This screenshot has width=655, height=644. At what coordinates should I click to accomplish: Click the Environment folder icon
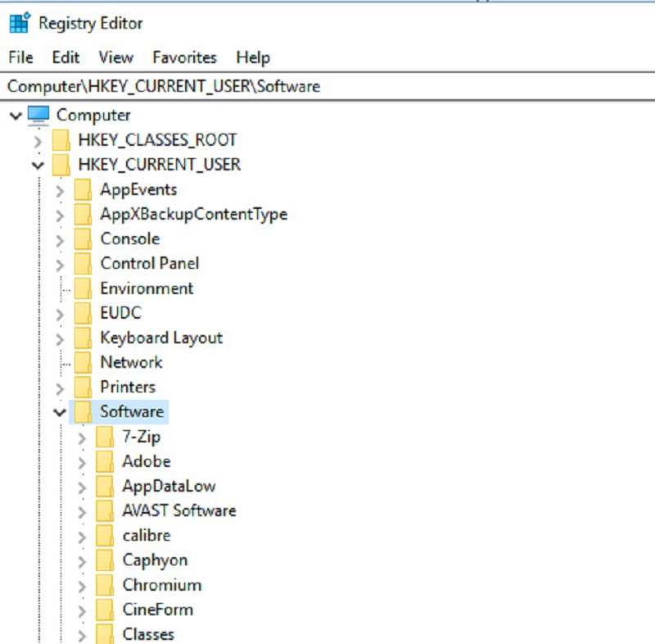[83, 288]
